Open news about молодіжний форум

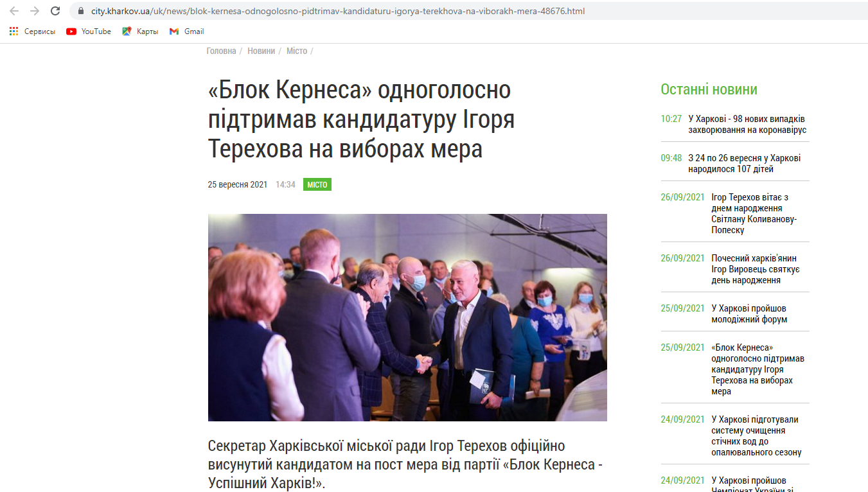749,314
